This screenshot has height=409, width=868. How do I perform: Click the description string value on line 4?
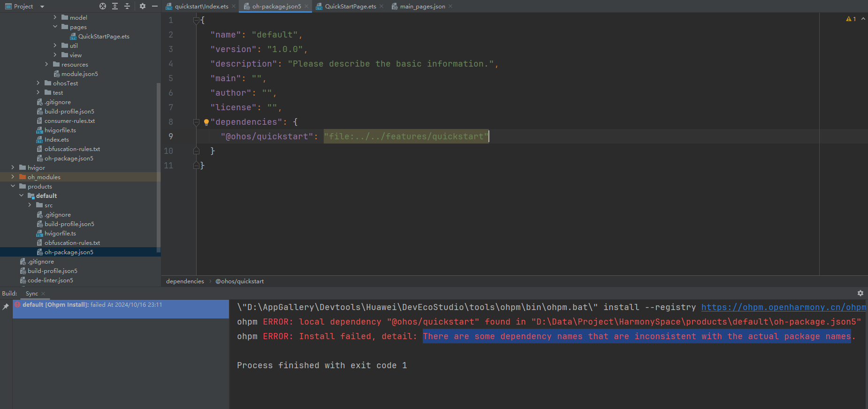point(391,64)
